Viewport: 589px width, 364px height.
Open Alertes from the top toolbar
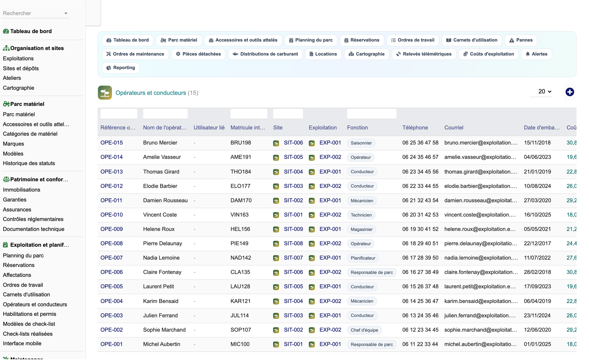tap(536, 54)
